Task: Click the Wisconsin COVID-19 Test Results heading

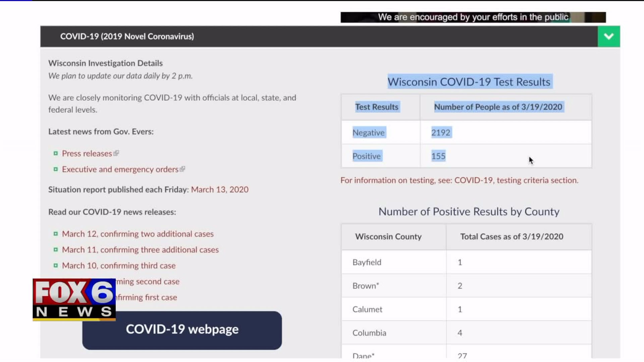Action: tap(469, 82)
